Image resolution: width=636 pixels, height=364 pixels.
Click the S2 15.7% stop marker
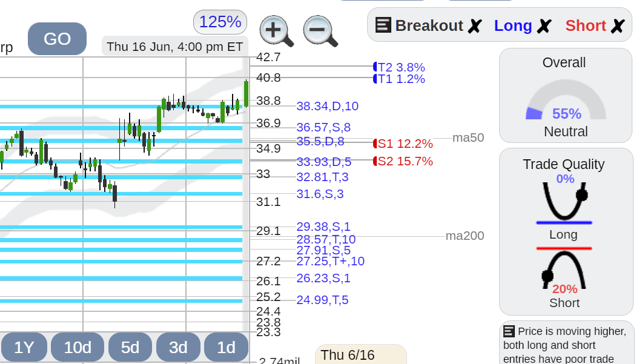(403, 161)
